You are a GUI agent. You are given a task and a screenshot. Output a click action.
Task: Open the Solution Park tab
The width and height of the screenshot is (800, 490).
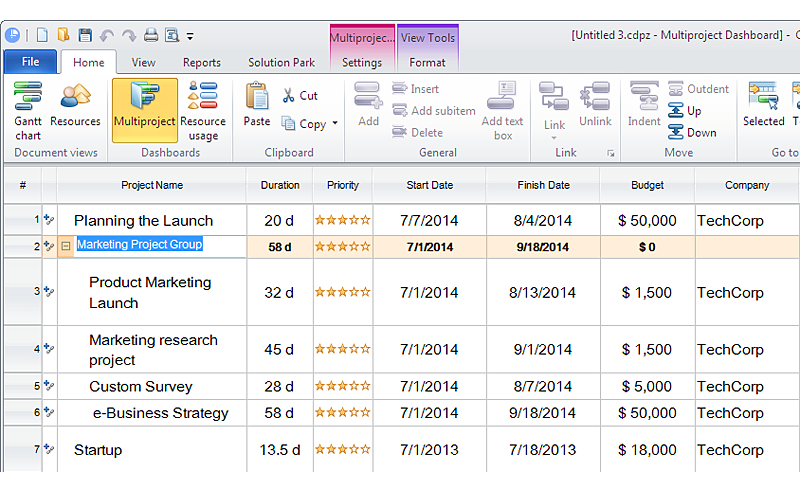[x=281, y=62]
